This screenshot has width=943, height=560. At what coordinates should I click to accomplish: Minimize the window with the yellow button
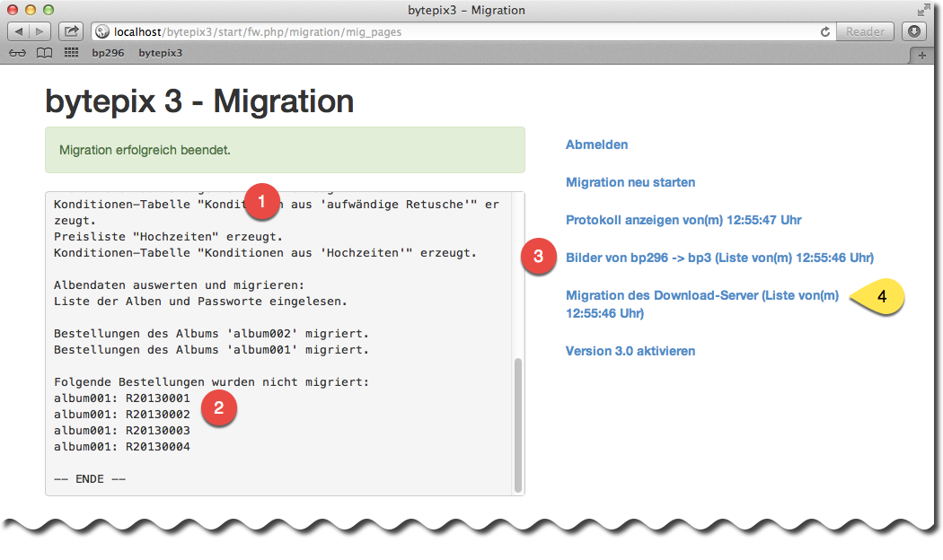click(x=31, y=10)
